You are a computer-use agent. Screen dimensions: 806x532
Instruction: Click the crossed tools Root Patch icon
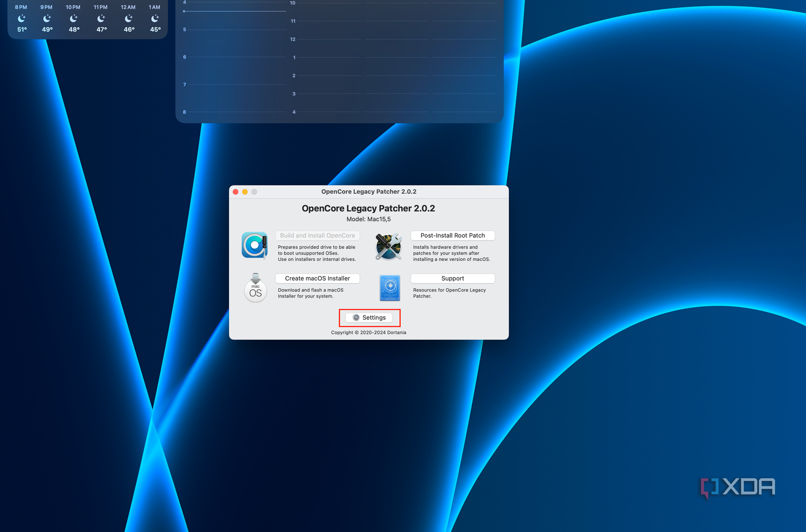(388, 246)
